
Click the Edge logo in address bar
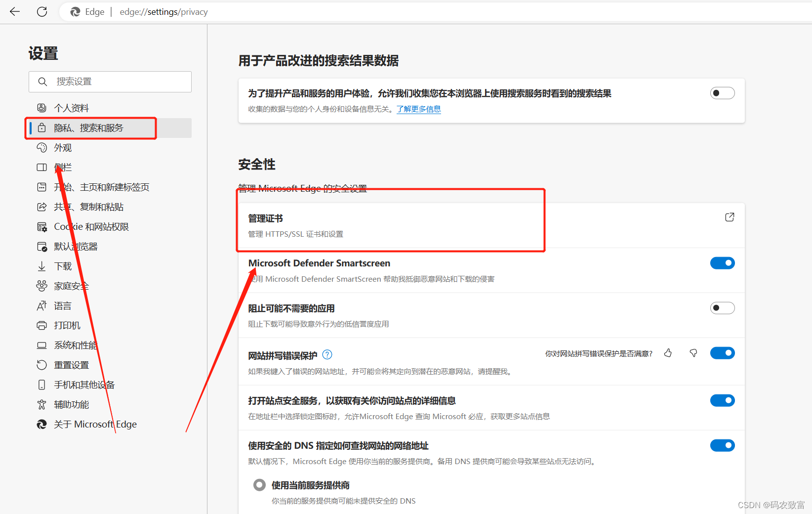click(75, 12)
